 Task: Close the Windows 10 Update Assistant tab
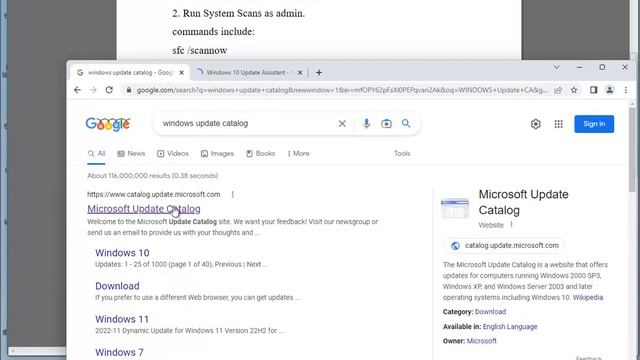[300, 73]
